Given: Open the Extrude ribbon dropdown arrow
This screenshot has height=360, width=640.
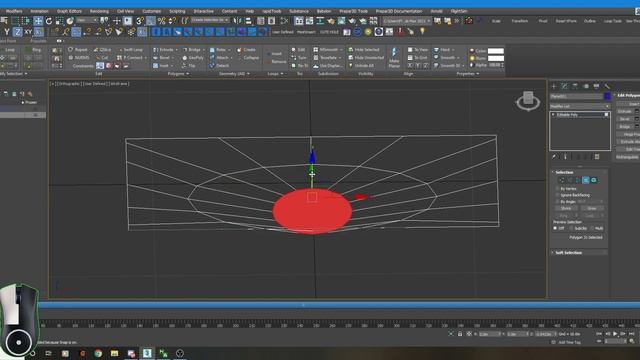Looking at the screenshot, I should pyautogui.click(x=177, y=50).
